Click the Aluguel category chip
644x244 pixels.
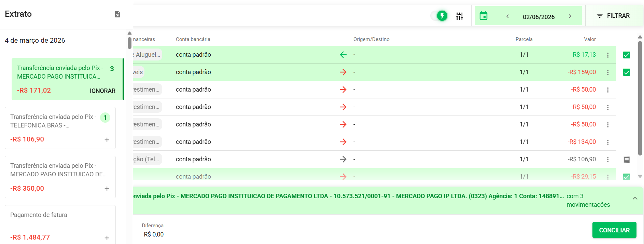coord(147,55)
